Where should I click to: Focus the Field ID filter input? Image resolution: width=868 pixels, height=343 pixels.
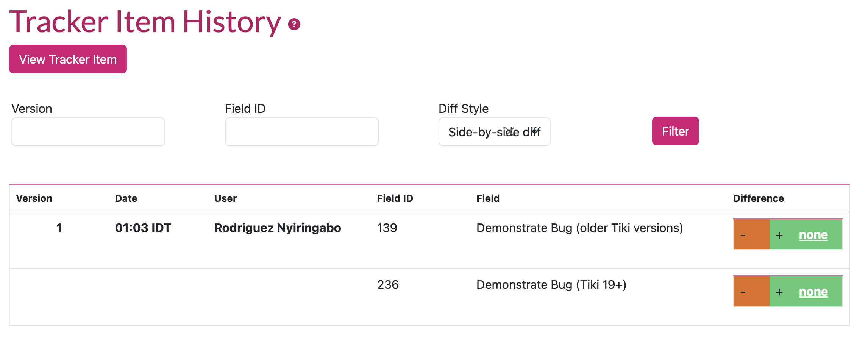coord(302,132)
